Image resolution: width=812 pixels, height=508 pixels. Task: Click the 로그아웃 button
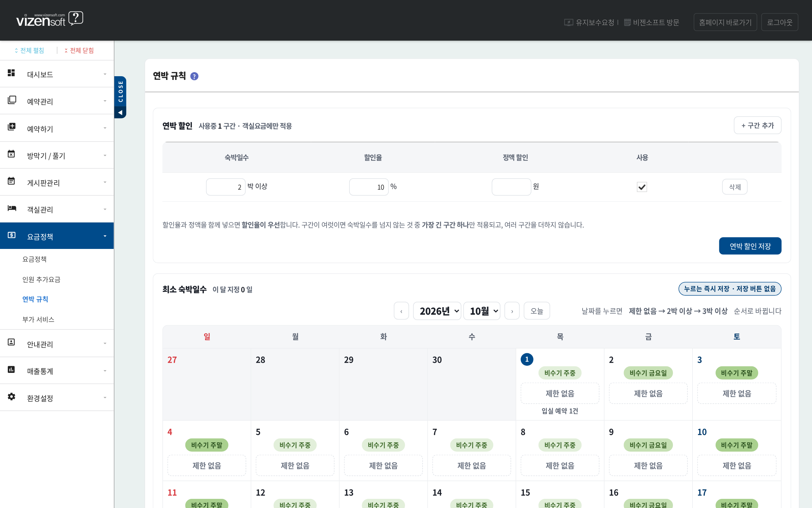780,22
